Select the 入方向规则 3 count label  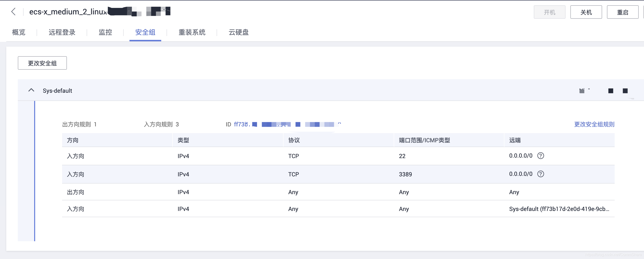161,124
